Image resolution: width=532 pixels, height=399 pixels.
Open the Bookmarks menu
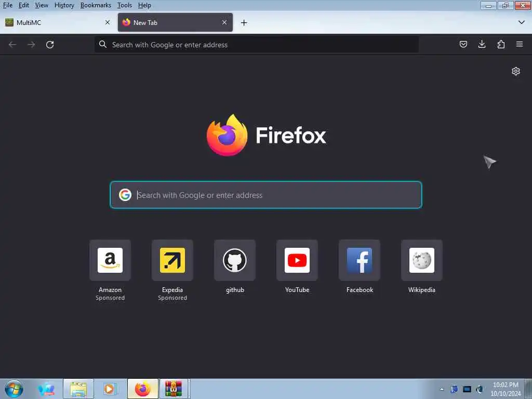[96, 5]
